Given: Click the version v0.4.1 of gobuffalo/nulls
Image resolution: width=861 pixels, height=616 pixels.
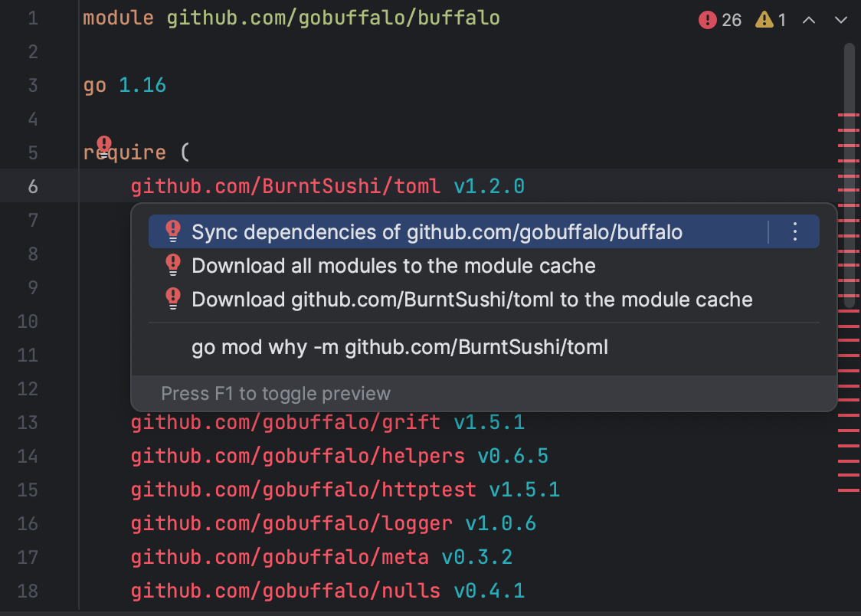Looking at the screenshot, I should tap(489, 591).
